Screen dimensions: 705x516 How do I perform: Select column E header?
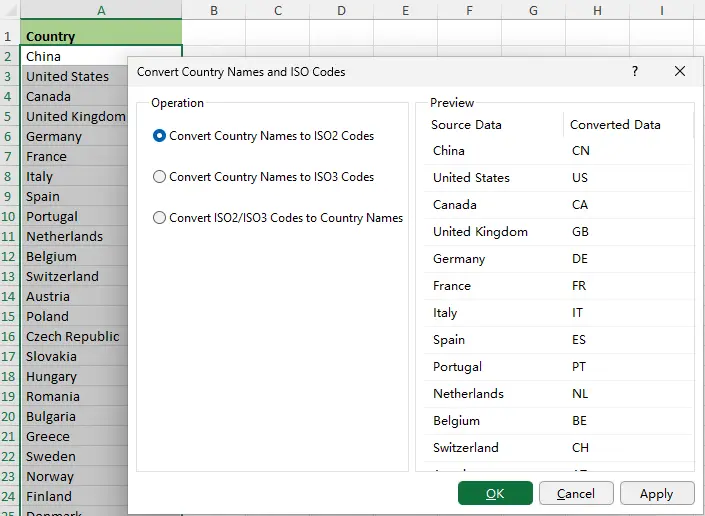click(406, 10)
